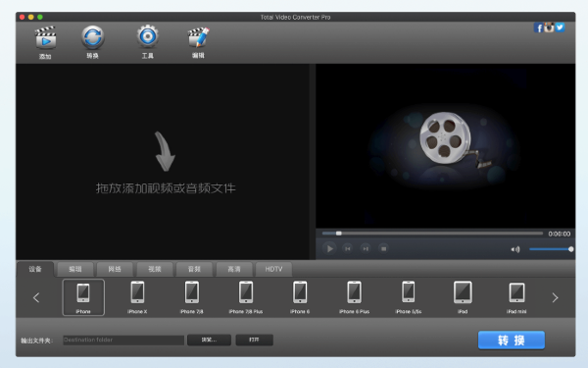Viewport: 588px width, 368px height.
Task: Switch to the 高清 (HD) tab
Action: [234, 269]
